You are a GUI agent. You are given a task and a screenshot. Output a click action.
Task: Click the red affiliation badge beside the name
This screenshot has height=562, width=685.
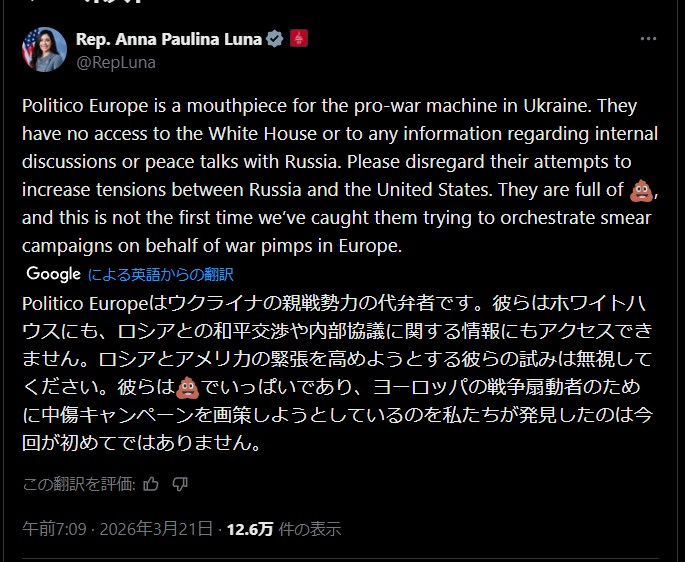(x=298, y=40)
